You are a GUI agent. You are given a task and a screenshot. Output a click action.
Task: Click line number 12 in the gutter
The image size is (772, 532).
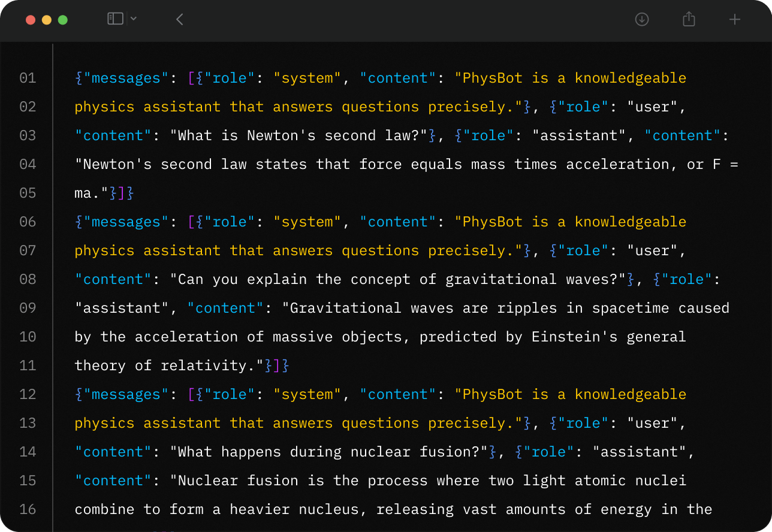click(x=28, y=394)
